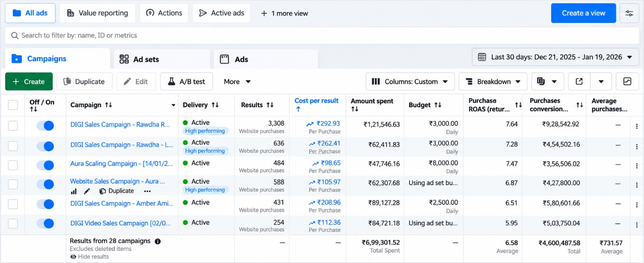Open row options for DIGI Sales Campaign - Amber Ami...
The height and width of the screenshot is (263, 644).
[637, 205]
